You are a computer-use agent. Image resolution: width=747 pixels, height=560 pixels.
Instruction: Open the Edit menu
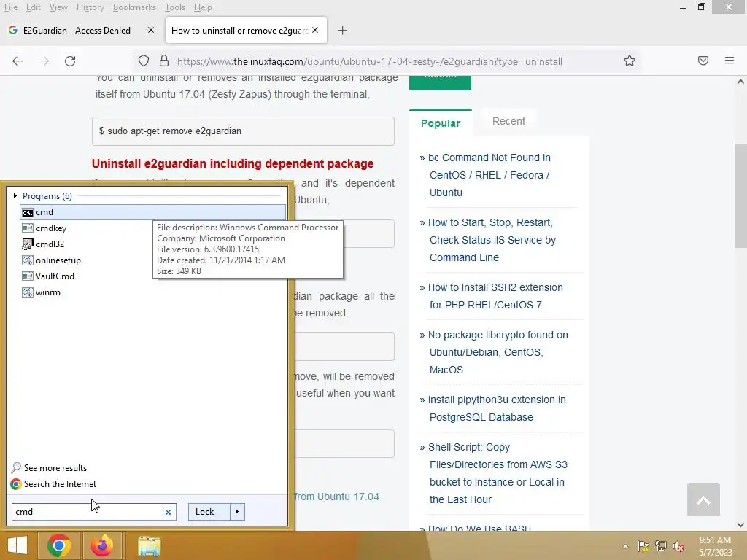[33, 7]
